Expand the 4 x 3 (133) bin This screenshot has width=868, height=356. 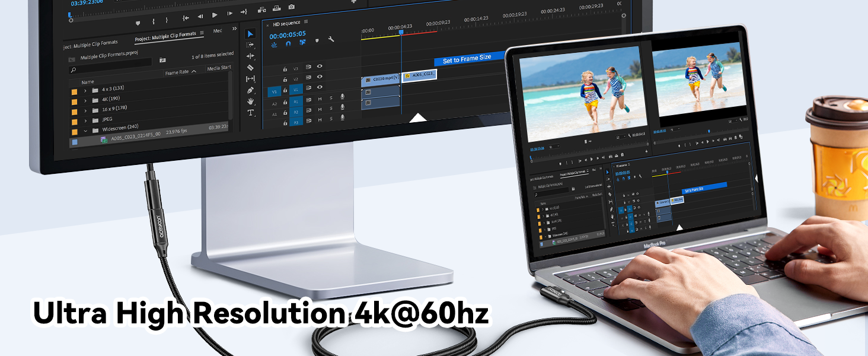tap(85, 91)
